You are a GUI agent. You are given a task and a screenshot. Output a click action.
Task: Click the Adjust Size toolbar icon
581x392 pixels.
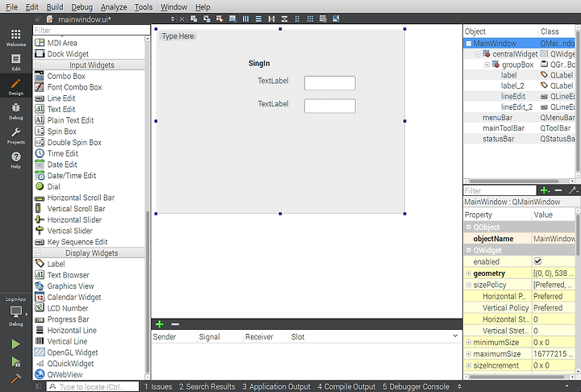click(336, 19)
